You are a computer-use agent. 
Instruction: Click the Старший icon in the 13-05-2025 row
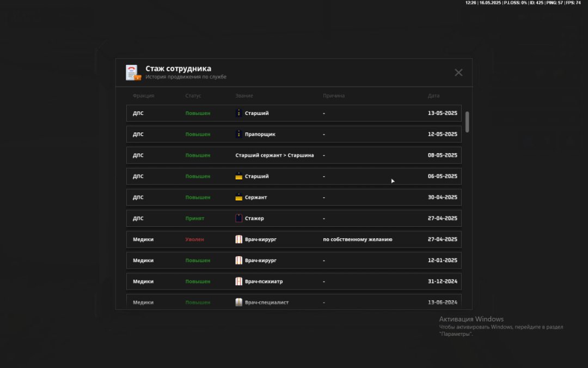click(x=238, y=113)
